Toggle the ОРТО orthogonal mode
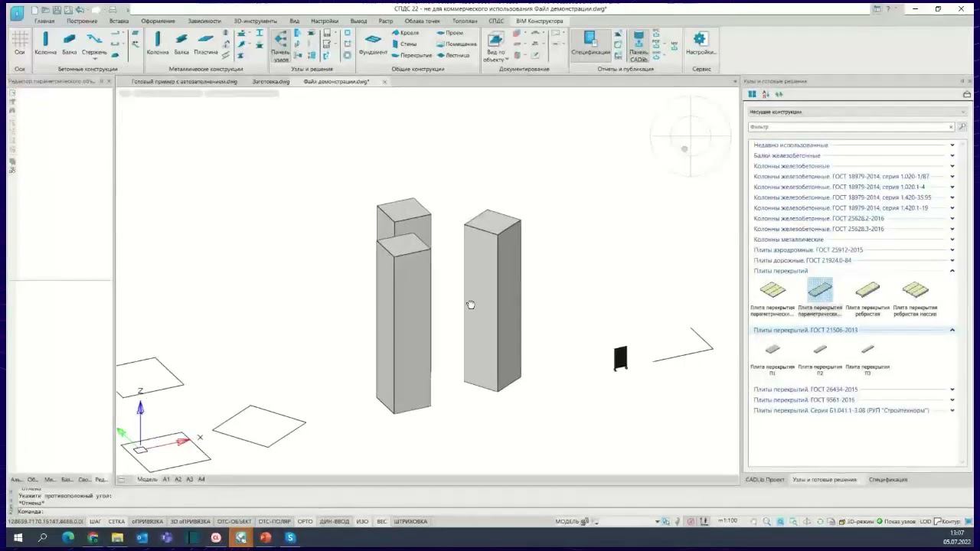The height and width of the screenshot is (551, 980). [x=305, y=521]
